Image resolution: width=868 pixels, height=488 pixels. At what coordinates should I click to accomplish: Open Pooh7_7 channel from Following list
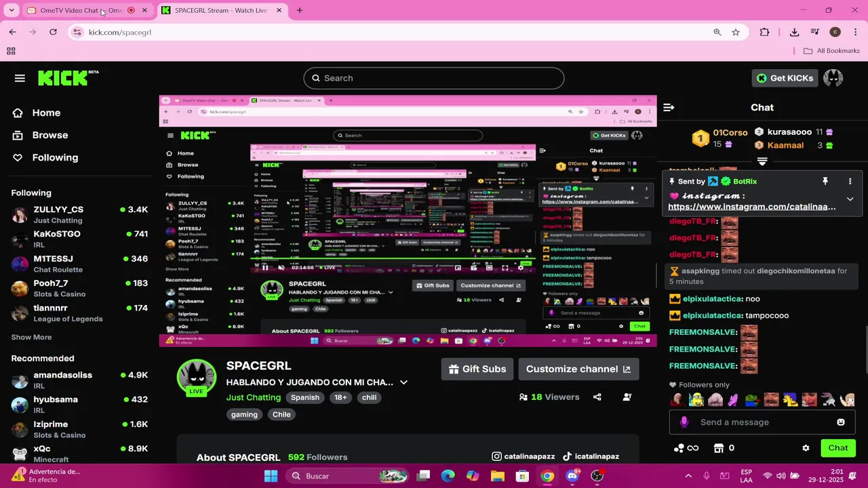tap(79, 288)
